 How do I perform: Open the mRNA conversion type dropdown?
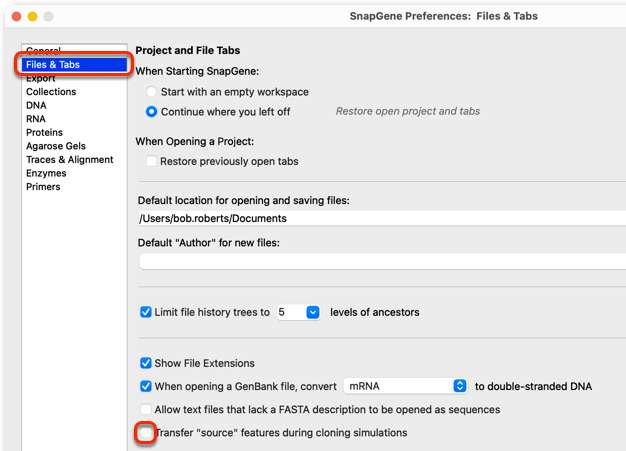(405, 386)
